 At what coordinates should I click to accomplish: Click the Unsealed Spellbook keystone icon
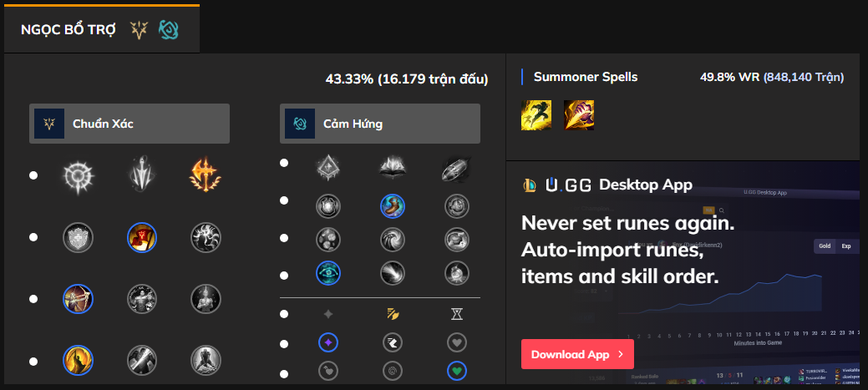pos(393,169)
